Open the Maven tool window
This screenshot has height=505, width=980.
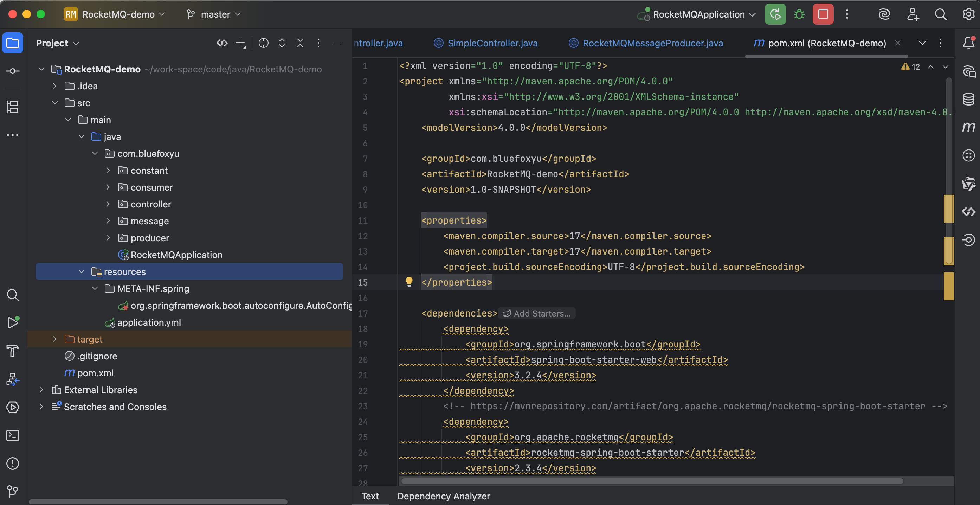tap(968, 127)
